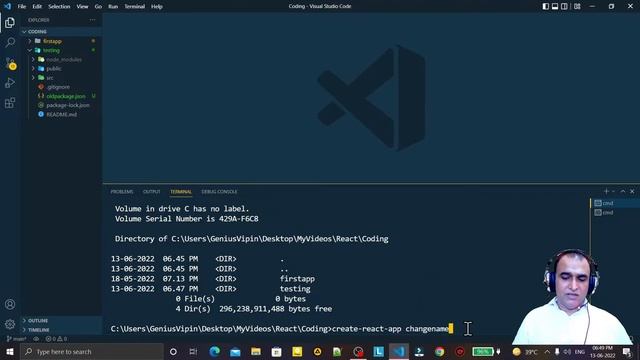640x360 pixels.
Task: Open Cortana circle icon on taskbar
Action: [x=173, y=351]
